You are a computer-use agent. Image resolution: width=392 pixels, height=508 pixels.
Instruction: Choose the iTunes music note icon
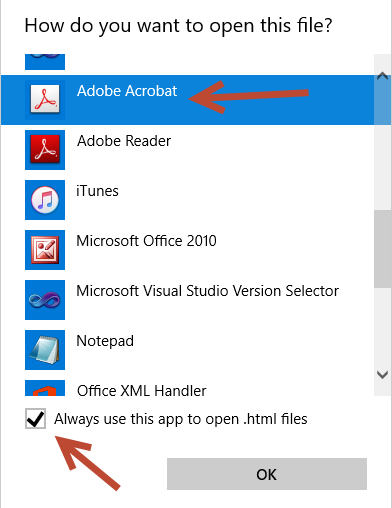45,200
